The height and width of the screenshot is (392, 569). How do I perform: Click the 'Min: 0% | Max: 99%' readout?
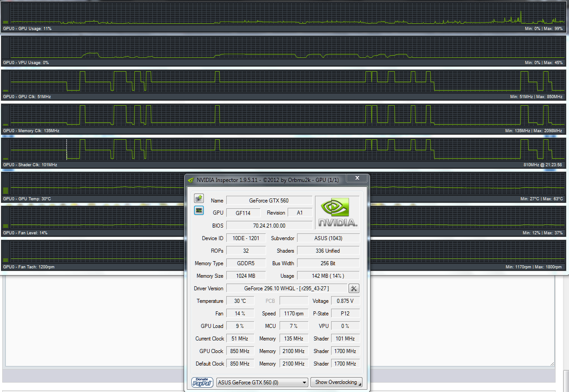coord(543,29)
